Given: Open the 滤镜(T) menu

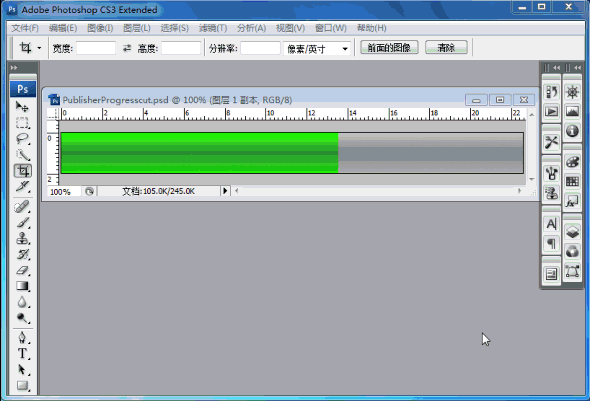Looking at the screenshot, I should (213, 28).
